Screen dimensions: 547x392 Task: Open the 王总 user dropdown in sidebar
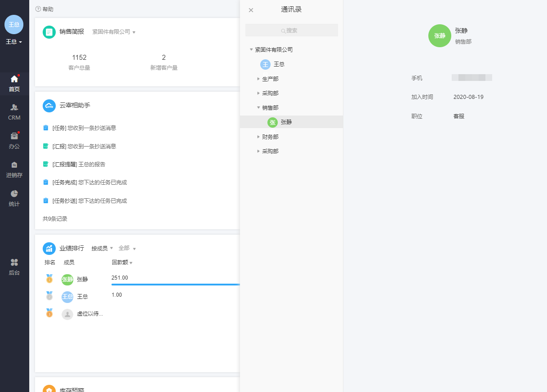14,42
